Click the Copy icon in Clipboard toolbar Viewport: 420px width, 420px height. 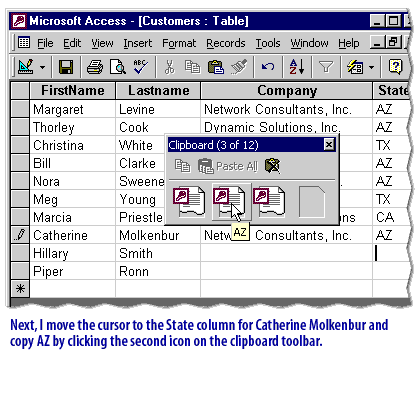183,166
